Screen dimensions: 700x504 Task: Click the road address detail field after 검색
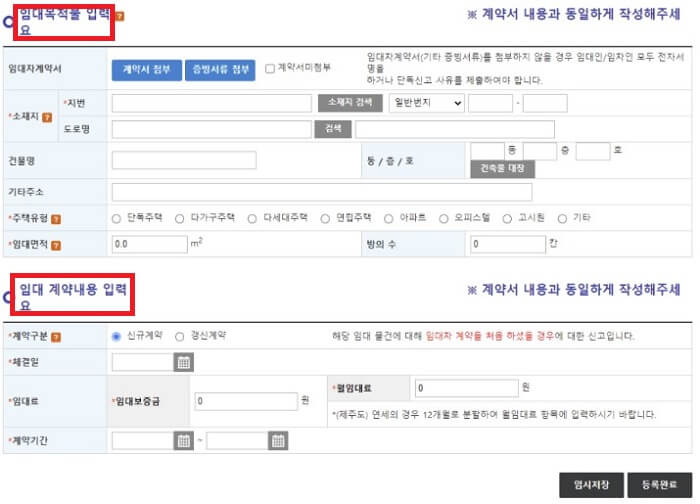click(455, 129)
